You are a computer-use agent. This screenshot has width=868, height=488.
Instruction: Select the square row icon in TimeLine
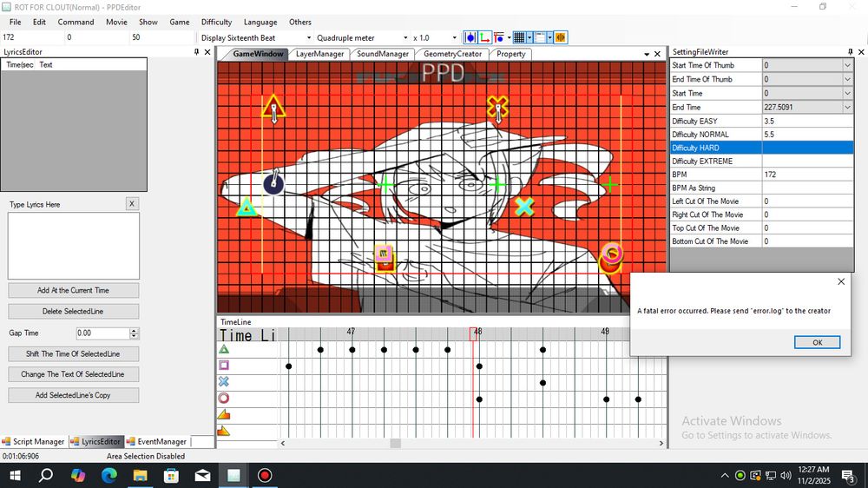tap(224, 366)
